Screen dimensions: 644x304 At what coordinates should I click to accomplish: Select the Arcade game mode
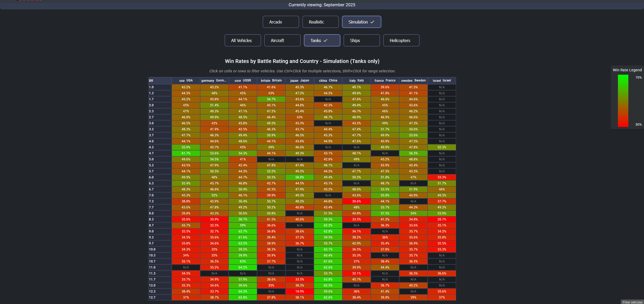281,22
